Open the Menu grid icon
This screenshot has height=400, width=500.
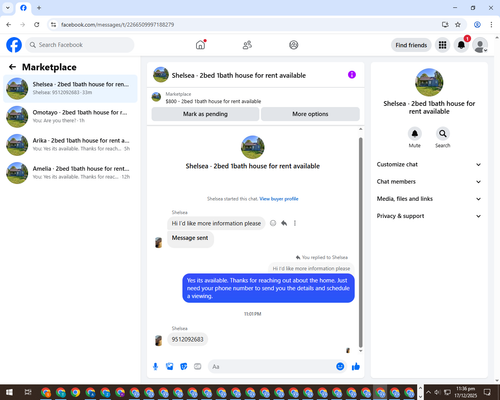point(442,45)
